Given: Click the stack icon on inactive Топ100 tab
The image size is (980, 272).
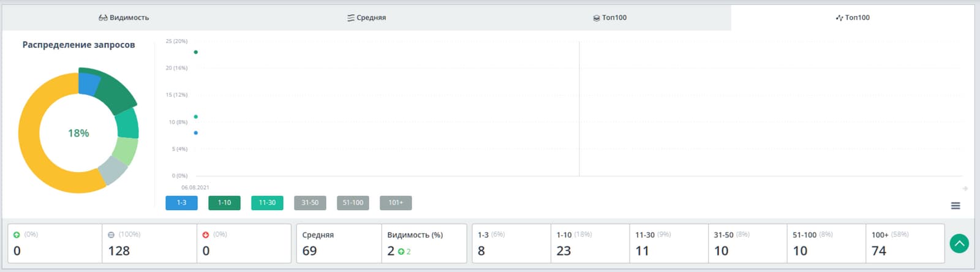Looking at the screenshot, I should click(x=597, y=18).
